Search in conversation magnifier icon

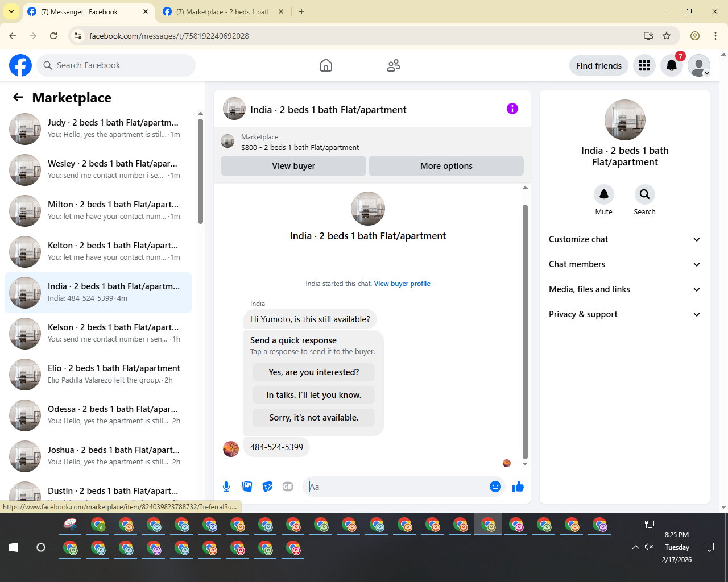(645, 194)
